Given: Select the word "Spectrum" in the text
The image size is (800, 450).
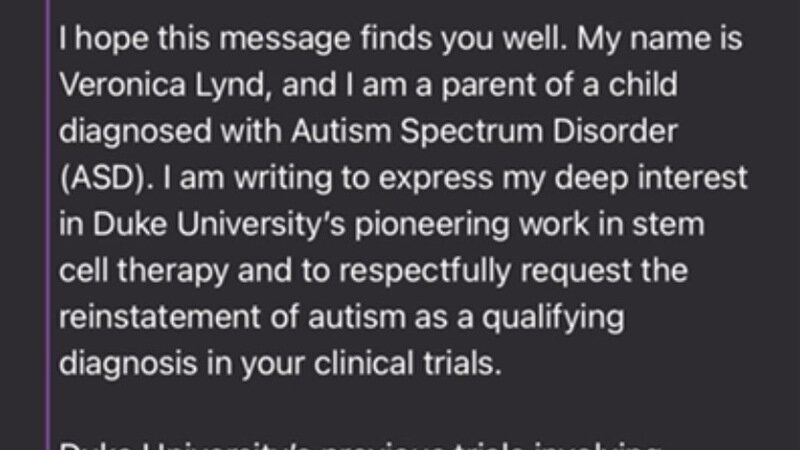Looking at the screenshot, I should click(471, 132).
